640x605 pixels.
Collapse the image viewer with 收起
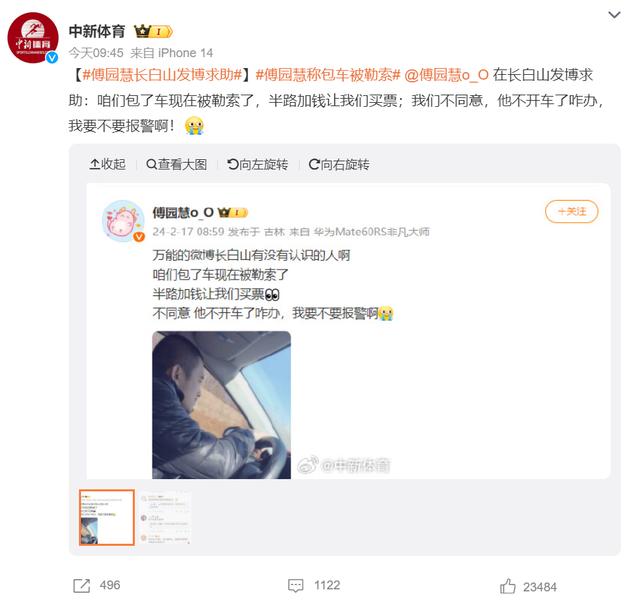tap(108, 164)
